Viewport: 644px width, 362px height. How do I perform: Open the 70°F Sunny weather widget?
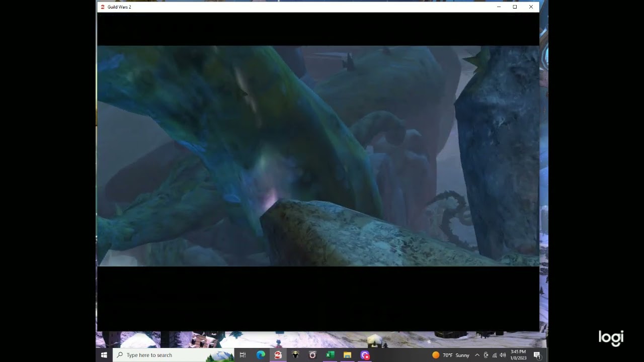point(451,355)
